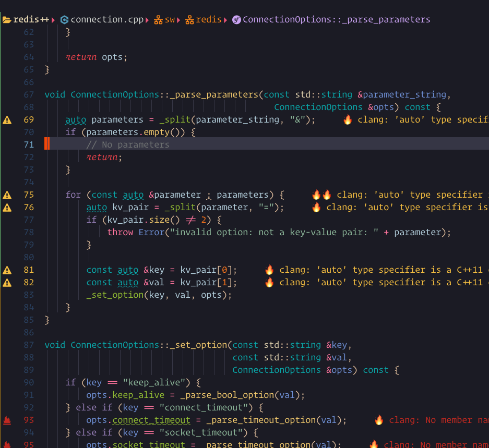
Task: Click the red error fire icon on line 93
Action: (7, 419)
